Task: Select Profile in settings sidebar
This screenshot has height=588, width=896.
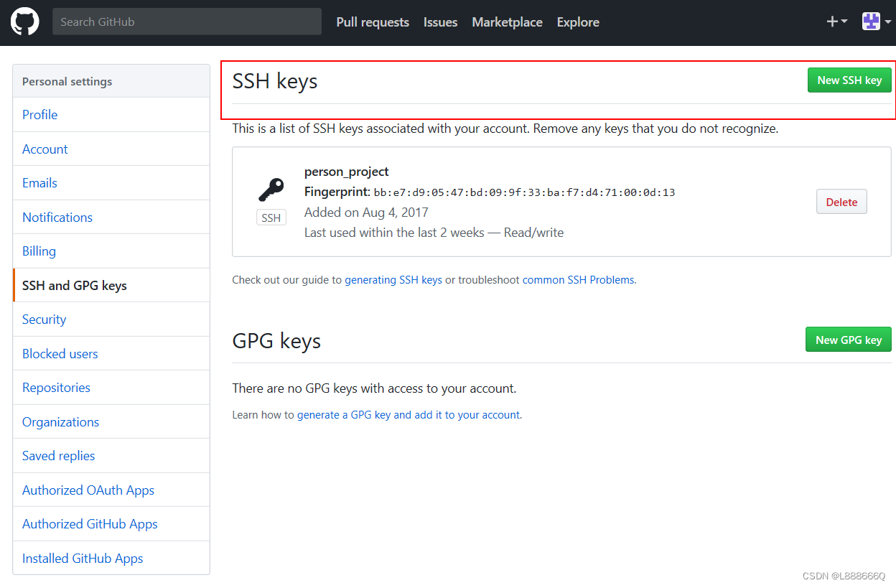Action: 111,115
